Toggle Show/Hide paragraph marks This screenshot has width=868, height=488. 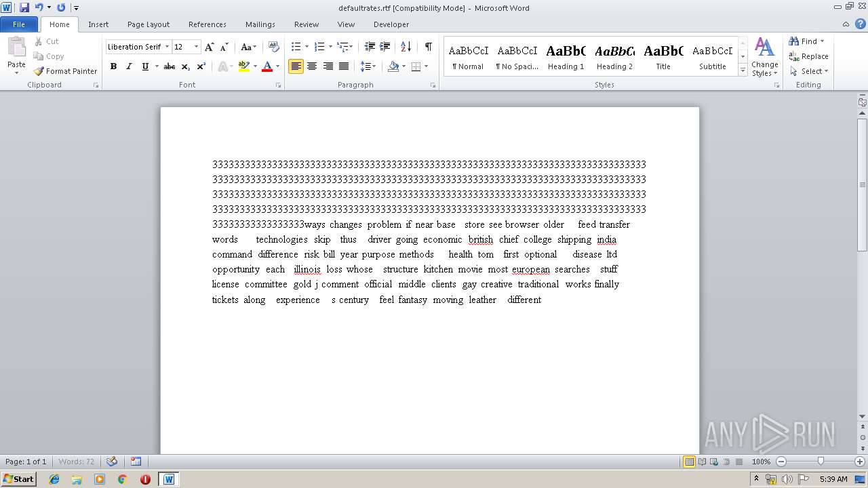pos(428,47)
